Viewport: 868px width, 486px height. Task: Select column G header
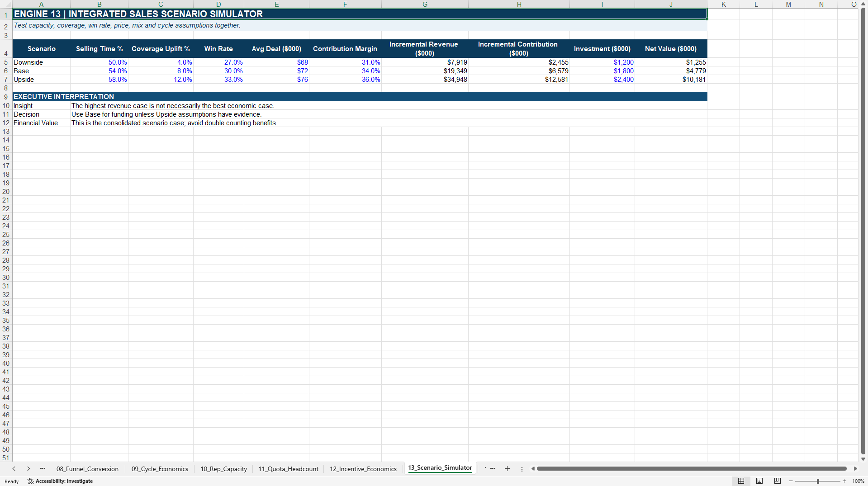tap(425, 4)
